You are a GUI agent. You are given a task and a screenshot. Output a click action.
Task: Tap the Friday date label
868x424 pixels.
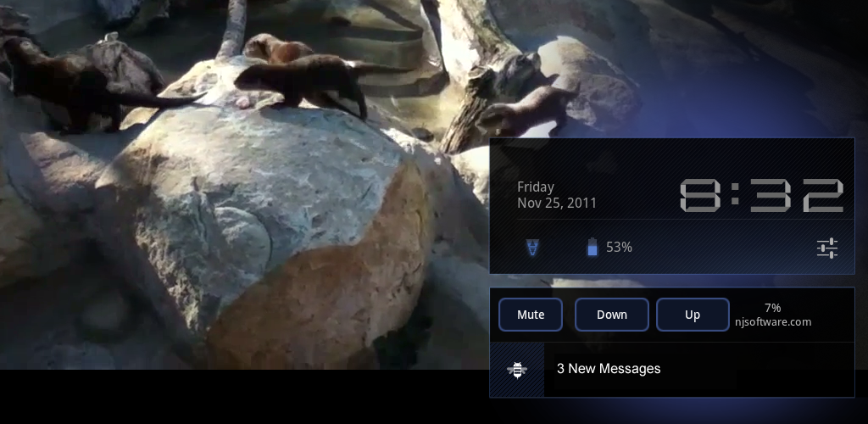[536, 187]
